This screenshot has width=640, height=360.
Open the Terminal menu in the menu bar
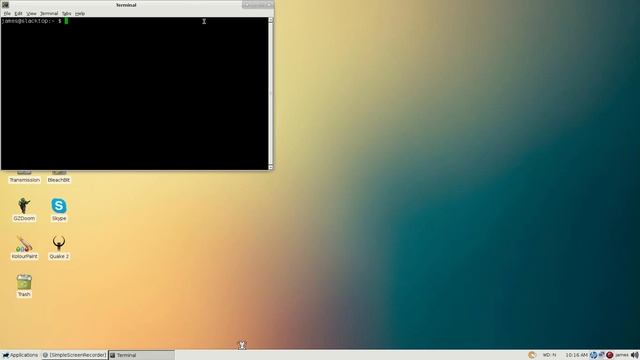pos(49,13)
